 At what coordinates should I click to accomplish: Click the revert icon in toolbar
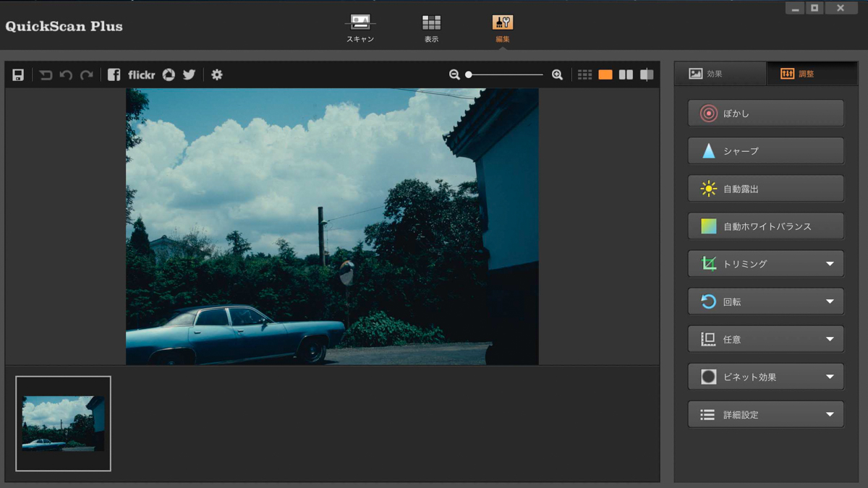(x=46, y=74)
